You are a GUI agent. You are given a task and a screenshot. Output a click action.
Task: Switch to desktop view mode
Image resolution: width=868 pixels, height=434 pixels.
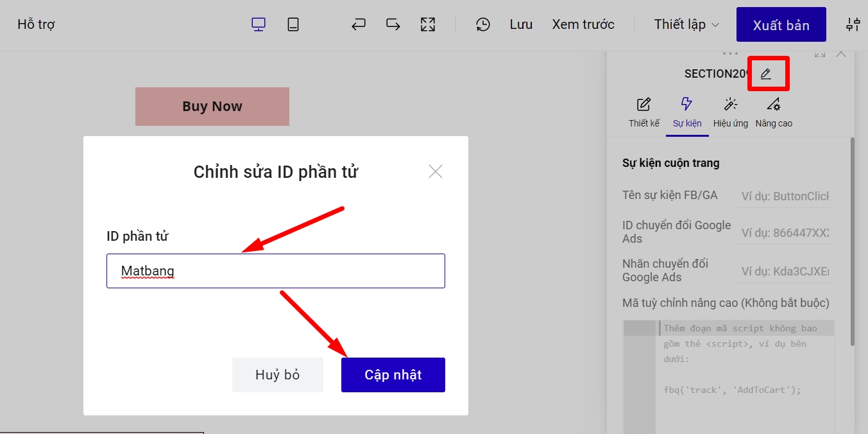click(x=259, y=24)
